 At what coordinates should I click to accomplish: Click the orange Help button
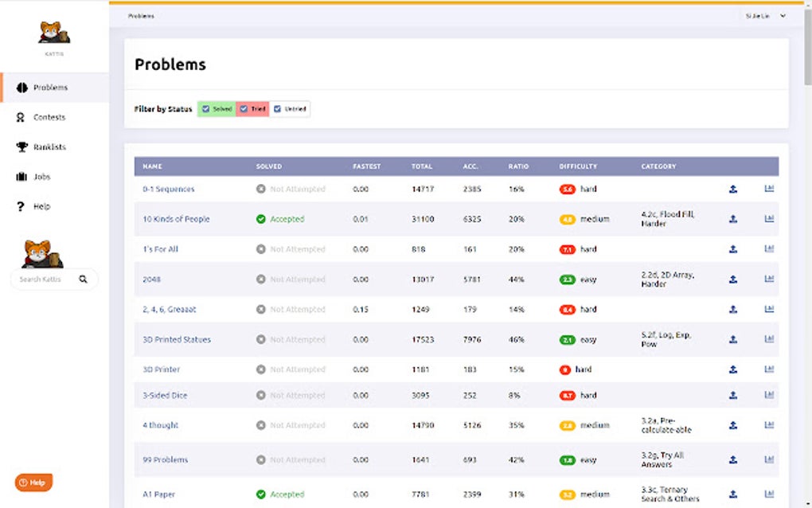33,482
